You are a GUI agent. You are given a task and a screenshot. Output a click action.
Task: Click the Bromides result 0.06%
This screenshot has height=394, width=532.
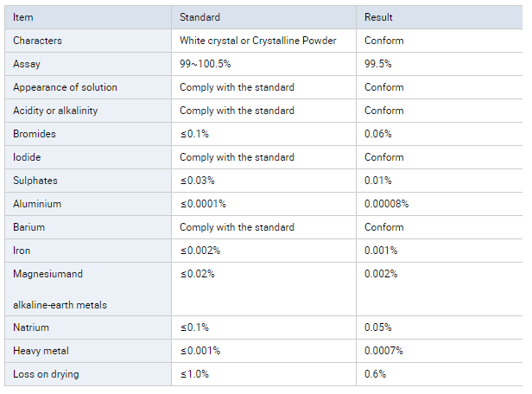pos(378,134)
